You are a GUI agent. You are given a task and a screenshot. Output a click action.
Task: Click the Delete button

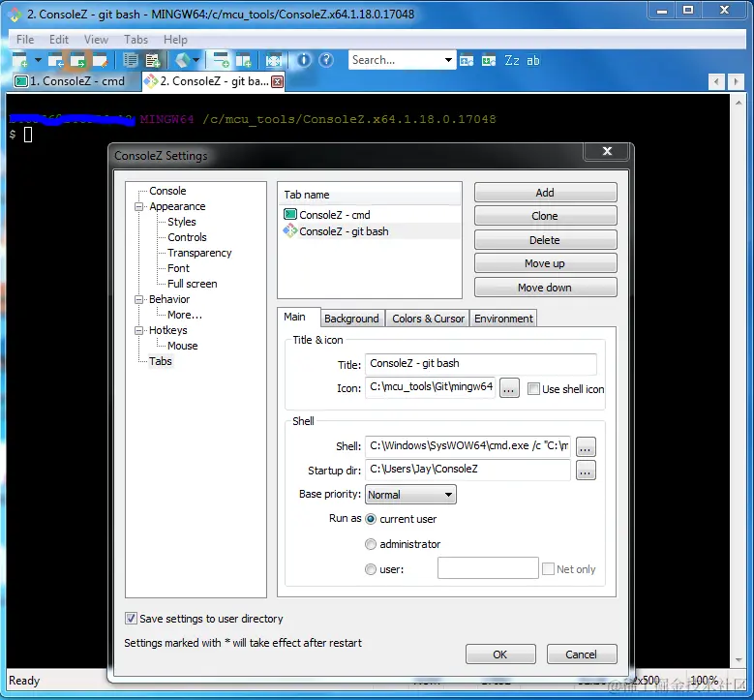[x=545, y=240]
